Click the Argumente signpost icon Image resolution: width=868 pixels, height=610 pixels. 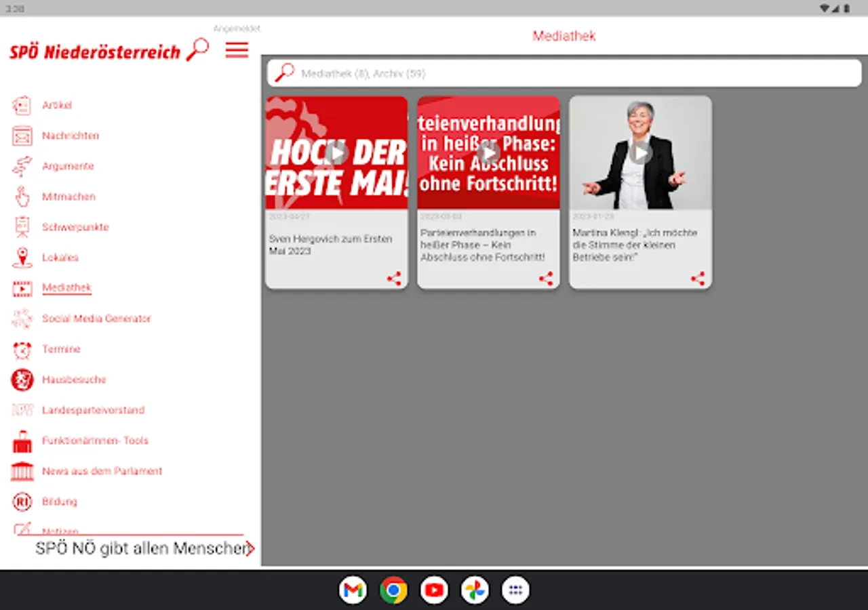point(22,166)
